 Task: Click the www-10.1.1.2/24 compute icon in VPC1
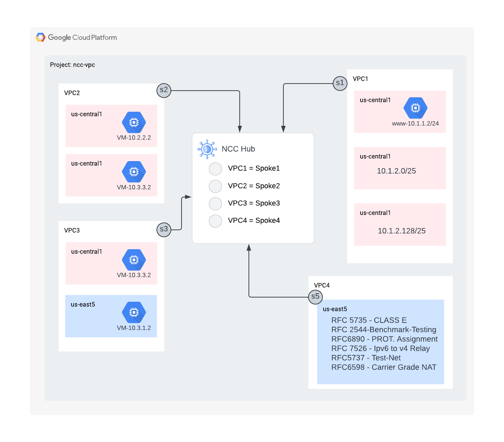[416, 108]
